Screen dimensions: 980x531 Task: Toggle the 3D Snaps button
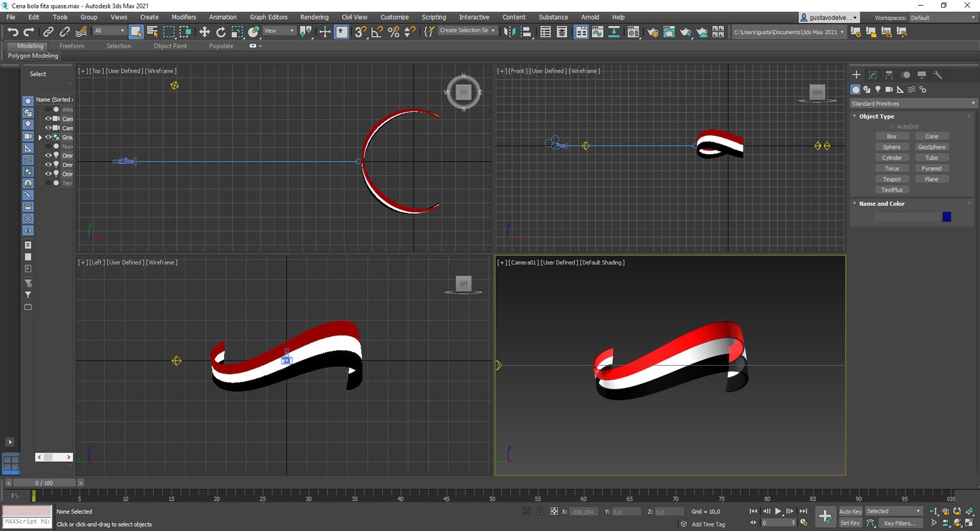point(361,31)
